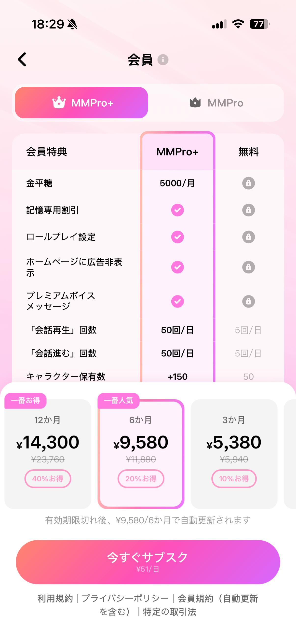Tap the pink checkmark for ロールプレイ設定
Screen dimensions: 296x644
[x=177, y=237]
